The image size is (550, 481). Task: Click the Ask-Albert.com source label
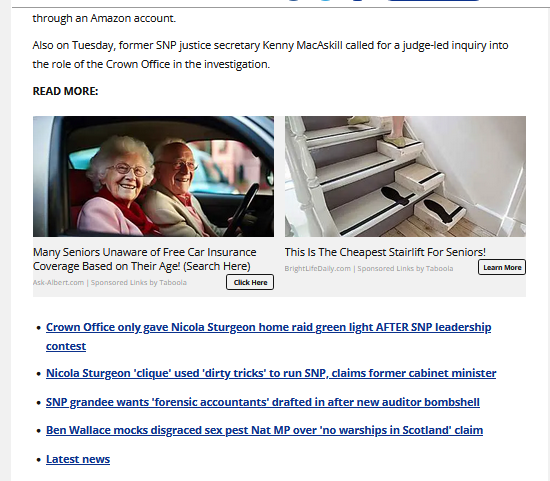tap(59, 282)
